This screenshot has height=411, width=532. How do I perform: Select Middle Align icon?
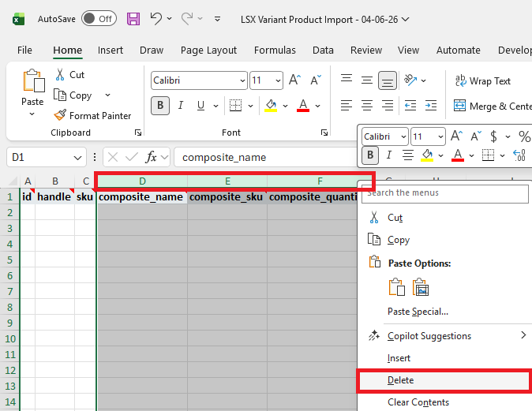[367, 80]
